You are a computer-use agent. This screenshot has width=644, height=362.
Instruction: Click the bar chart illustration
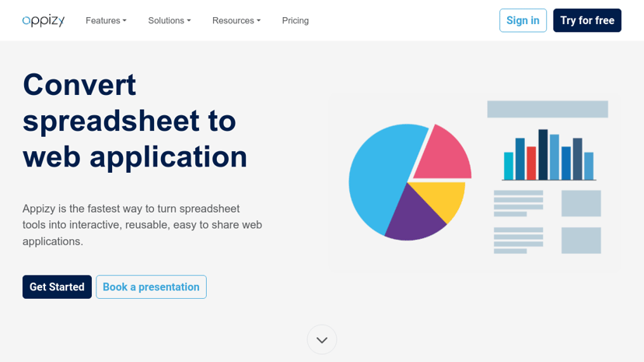click(x=548, y=155)
